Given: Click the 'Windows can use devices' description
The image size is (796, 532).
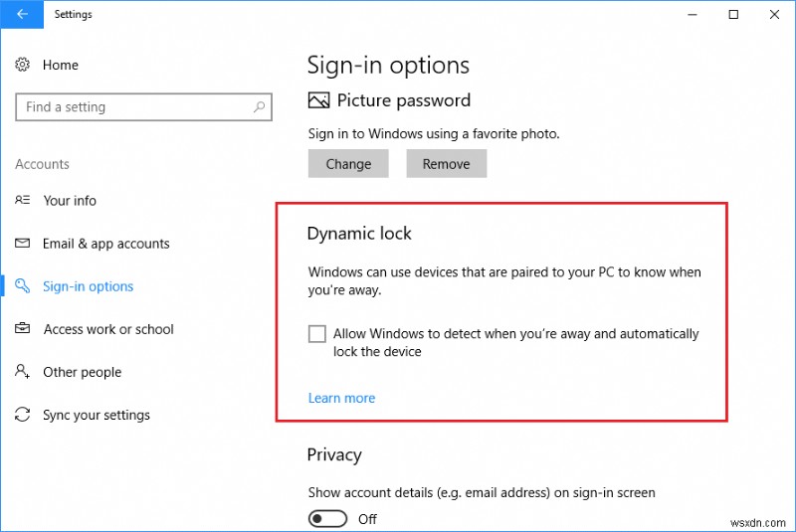Looking at the screenshot, I should [504, 281].
